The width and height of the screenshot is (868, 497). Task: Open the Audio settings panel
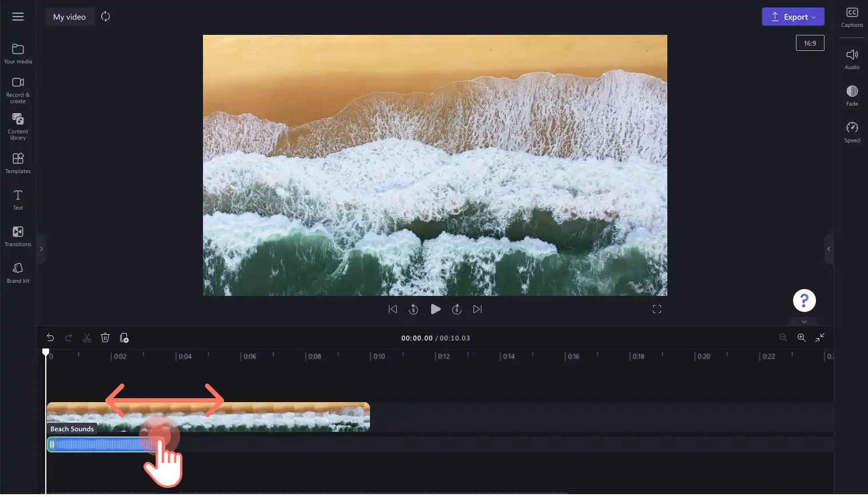coord(852,59)
